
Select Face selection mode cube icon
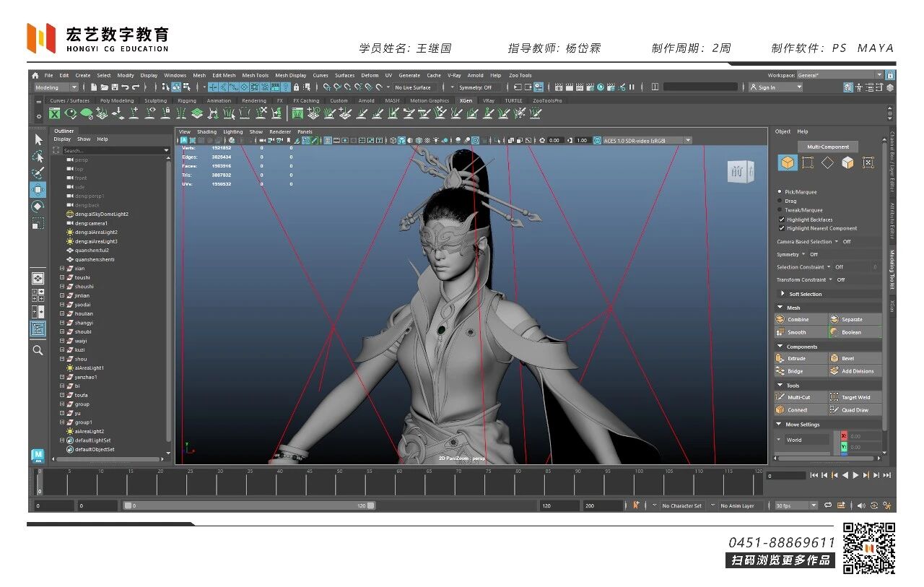(847, 162)
